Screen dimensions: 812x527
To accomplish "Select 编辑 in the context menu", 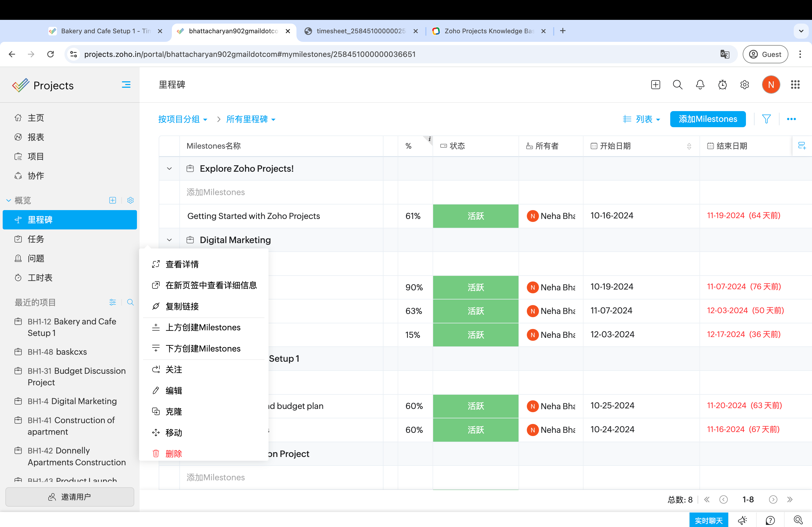I will click(174, 391).
